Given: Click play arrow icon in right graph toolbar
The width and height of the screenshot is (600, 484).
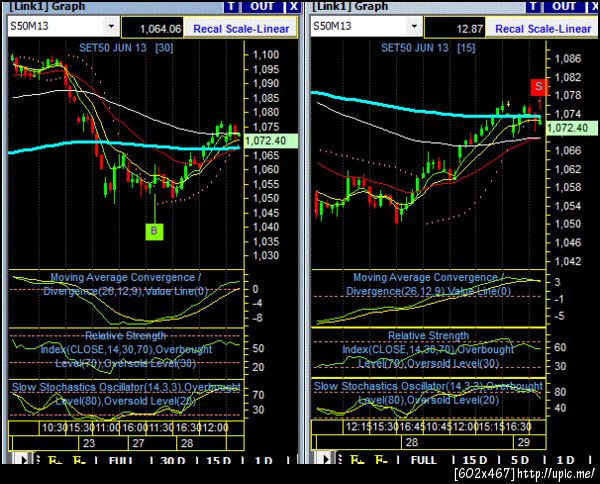Looking at the screenshot, I should (326, 459).
